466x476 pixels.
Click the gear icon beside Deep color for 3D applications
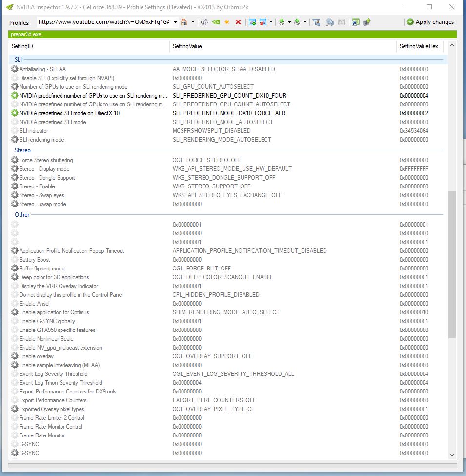click(15, 277)
